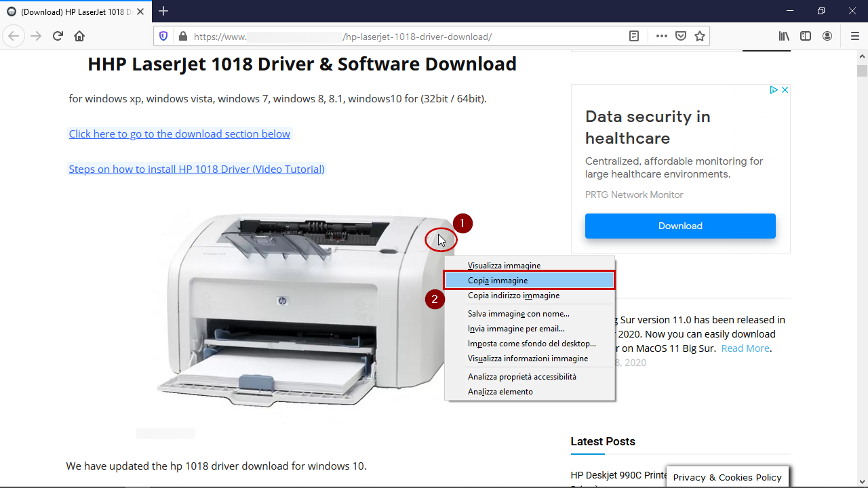Viewport: 868px width, 488px height.
Task: Go forward with the forward arrow
Action: pos(36,36)
